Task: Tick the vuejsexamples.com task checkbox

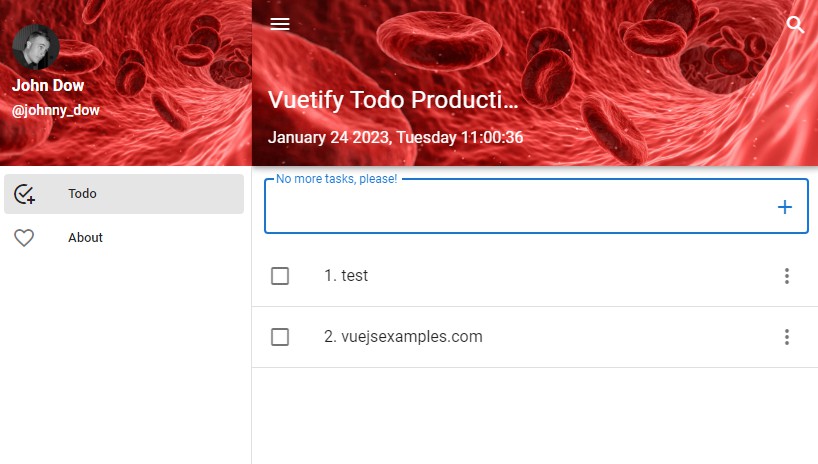Action: pyautogui.click(x=280, y=337)
